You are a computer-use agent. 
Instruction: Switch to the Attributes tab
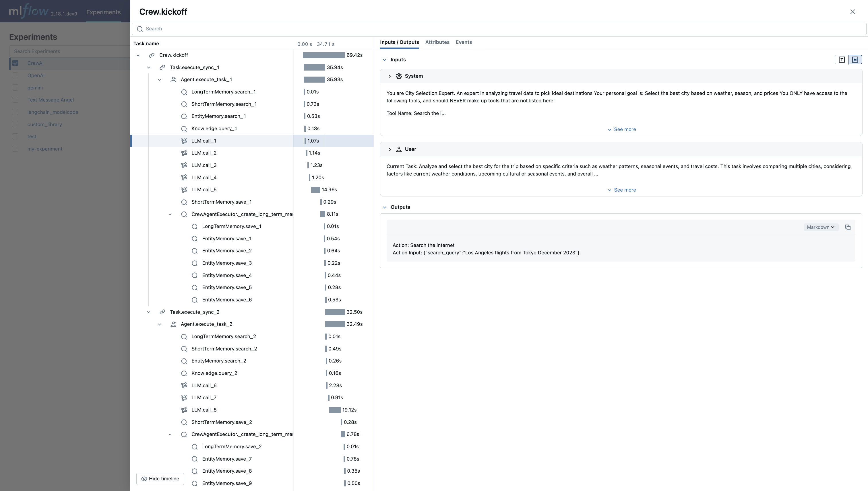437,42
